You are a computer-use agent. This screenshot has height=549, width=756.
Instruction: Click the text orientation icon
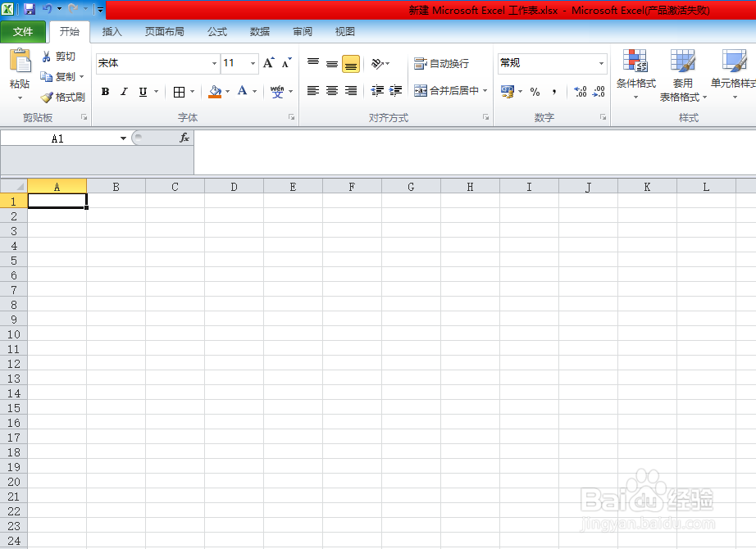coord(377,63)
